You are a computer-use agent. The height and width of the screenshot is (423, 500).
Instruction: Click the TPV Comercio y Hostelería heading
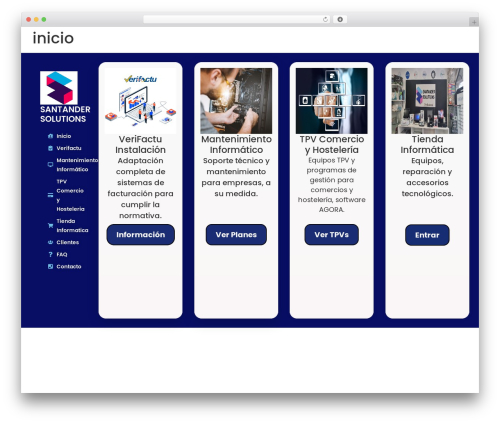(332, 144)
